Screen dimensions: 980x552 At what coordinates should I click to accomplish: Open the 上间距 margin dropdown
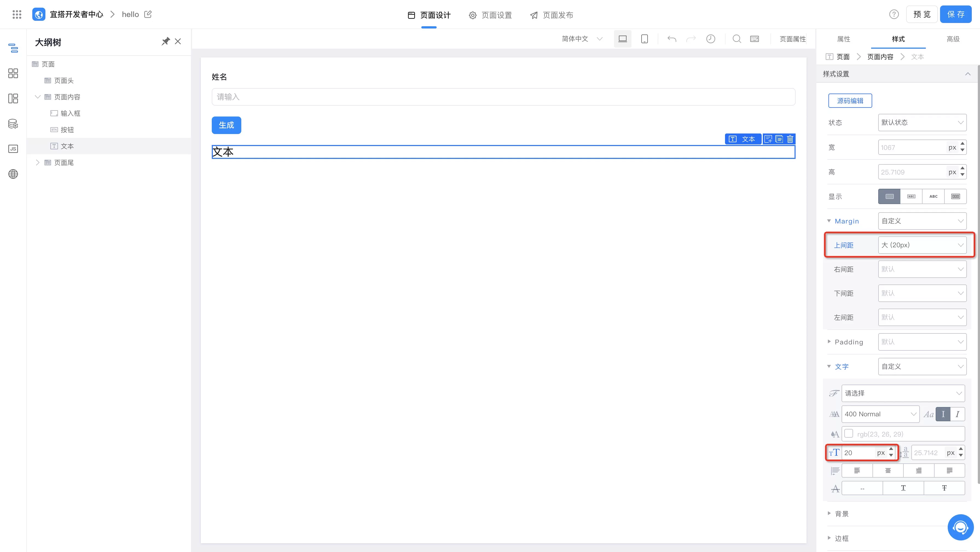[x=922, y=245]
